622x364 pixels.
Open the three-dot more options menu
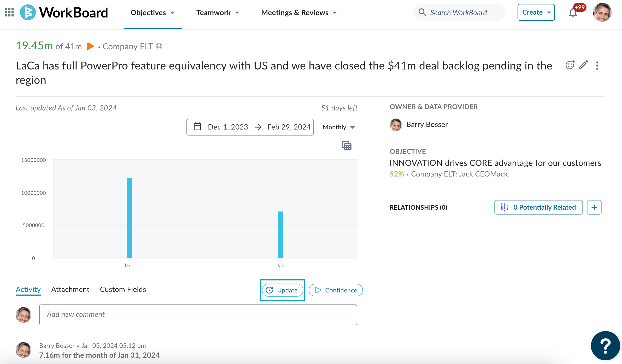[597, 65]
